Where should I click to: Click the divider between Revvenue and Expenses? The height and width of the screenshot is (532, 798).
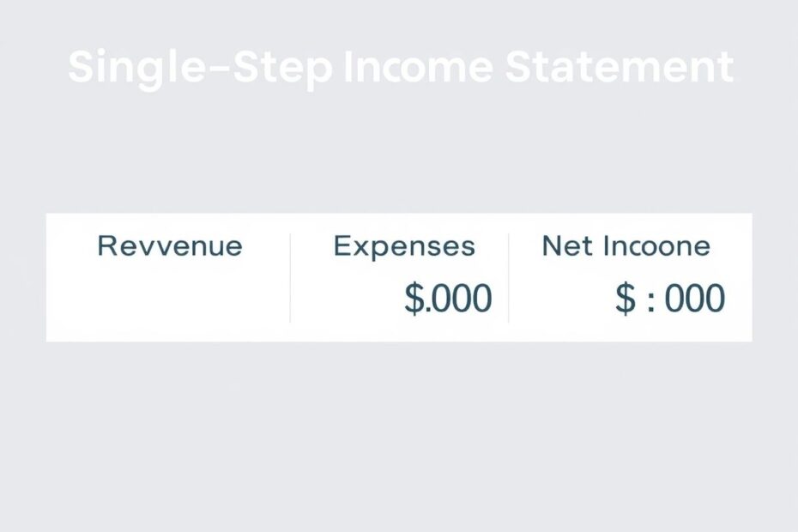tap(290, 278)
